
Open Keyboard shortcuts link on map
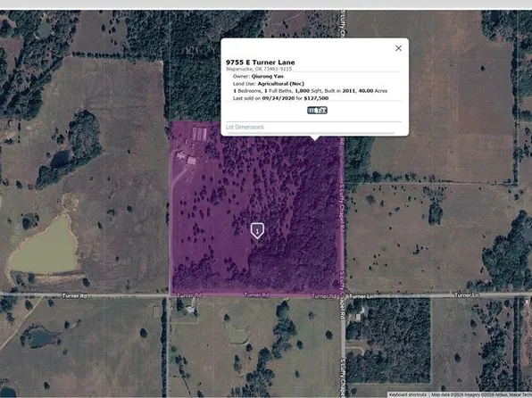point(408,395)
